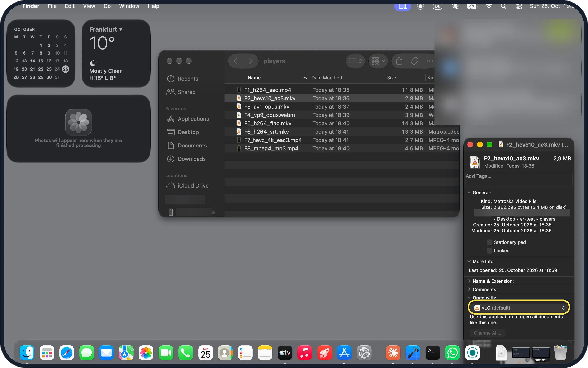Enable the Locked checkbox
The height and width of the screenshot is (368, 588).
tap(489, 251)
